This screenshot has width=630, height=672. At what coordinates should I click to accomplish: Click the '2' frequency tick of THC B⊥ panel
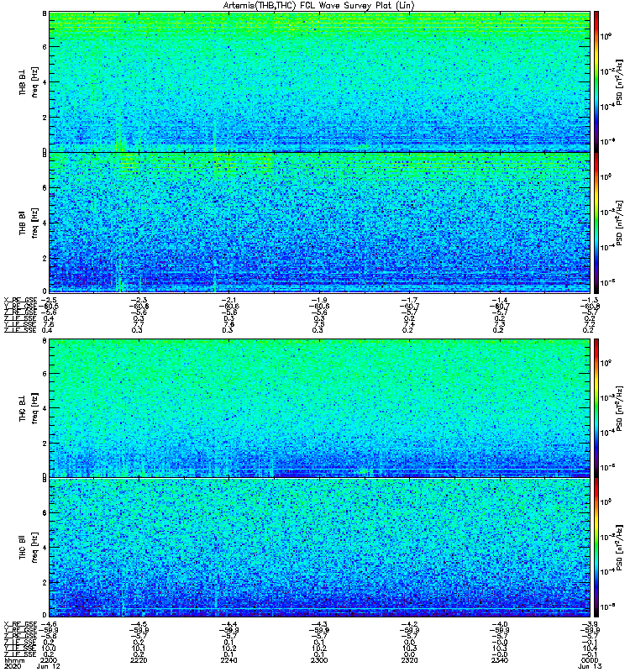[x=45, y=444]
